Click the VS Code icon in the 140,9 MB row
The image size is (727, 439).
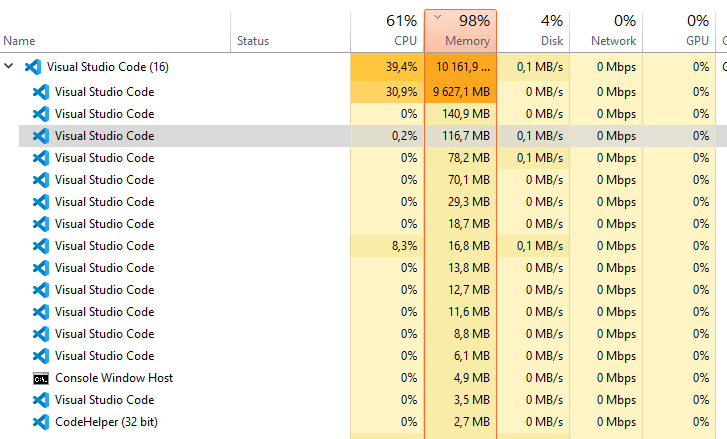point(41,114)
